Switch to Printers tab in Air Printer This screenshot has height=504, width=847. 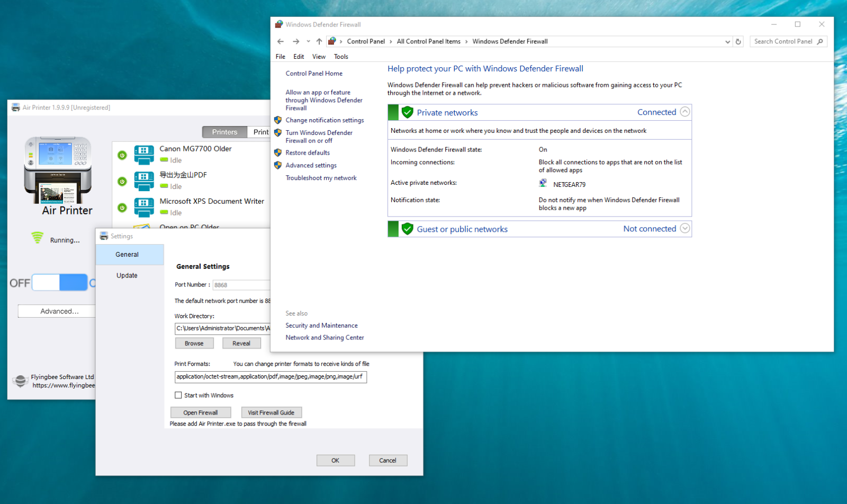[x=224, y=132]
